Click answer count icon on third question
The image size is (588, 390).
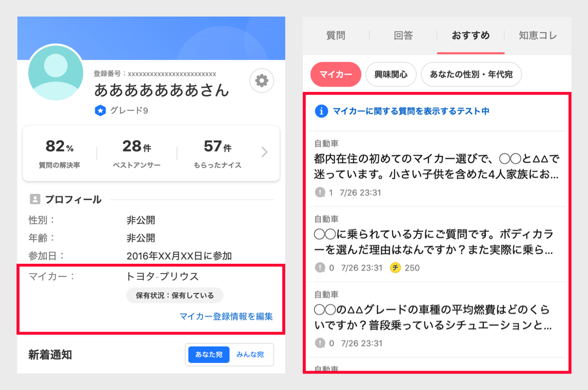[x=320, y=343]
